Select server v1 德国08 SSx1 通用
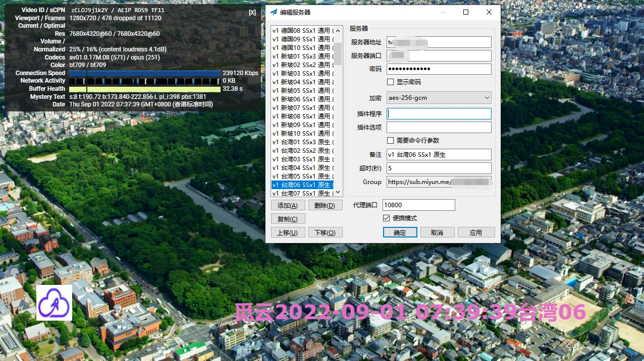The image size is (644, 361). [302, 30]
